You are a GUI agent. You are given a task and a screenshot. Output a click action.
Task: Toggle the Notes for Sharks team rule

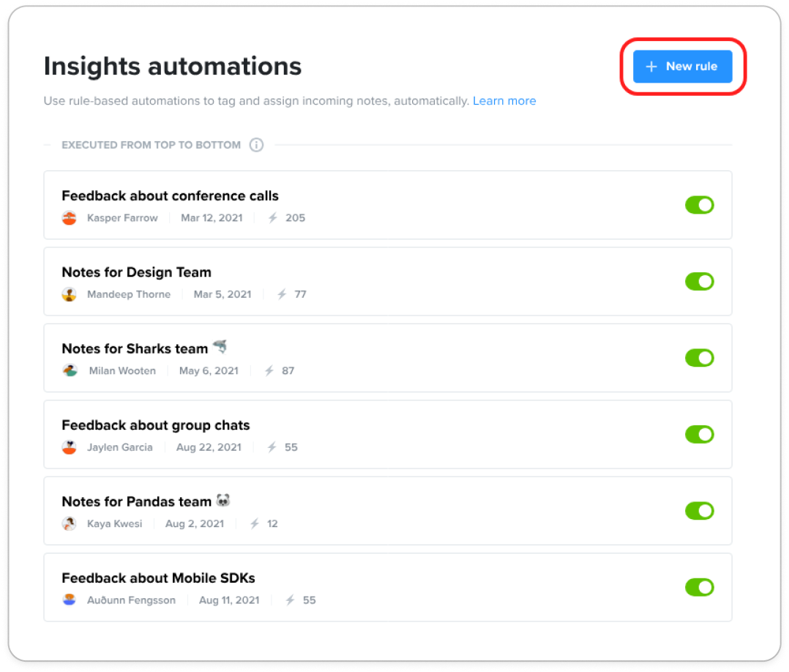(x=700, y=358)
